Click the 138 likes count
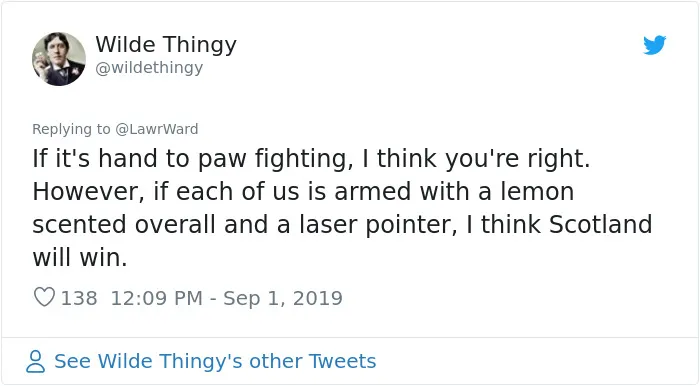Screen dimensions: 700x386 pos(79,298)
